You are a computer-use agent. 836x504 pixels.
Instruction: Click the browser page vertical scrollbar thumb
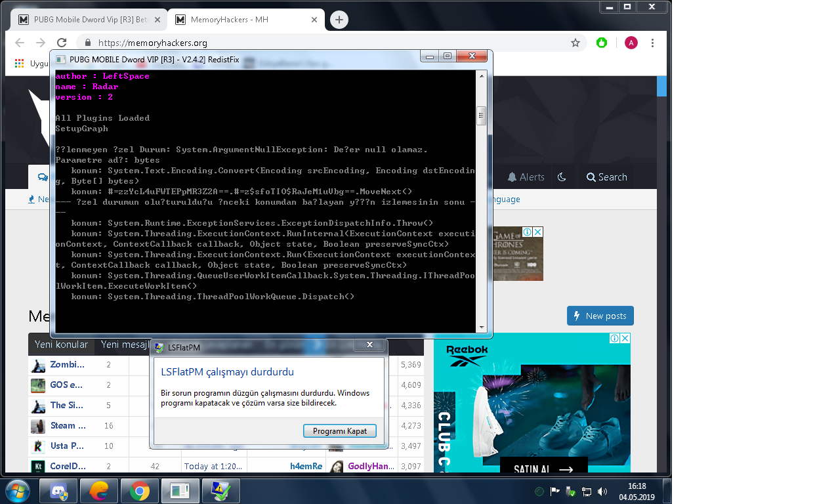click(x=661, y=86)
